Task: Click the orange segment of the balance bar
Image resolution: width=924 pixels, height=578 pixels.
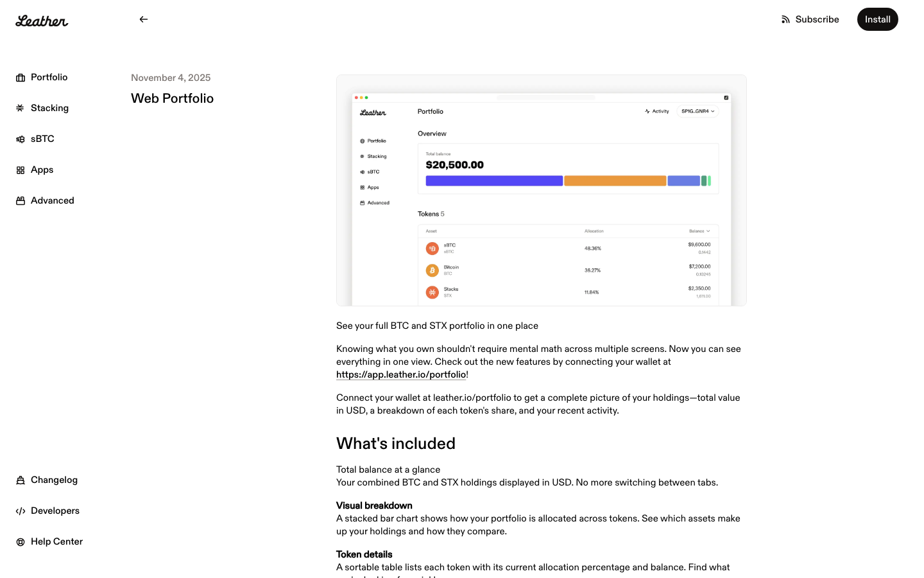Action: tap(615, 181)
